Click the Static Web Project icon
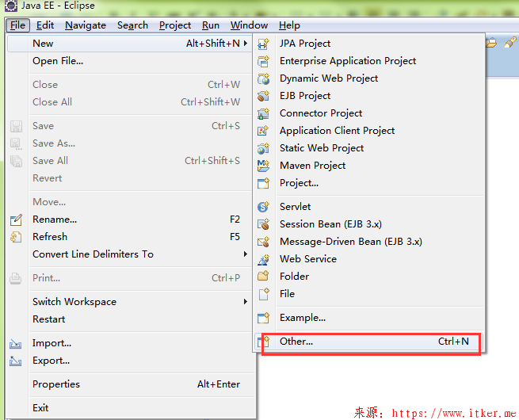519x420 pixels. (264, 148)
